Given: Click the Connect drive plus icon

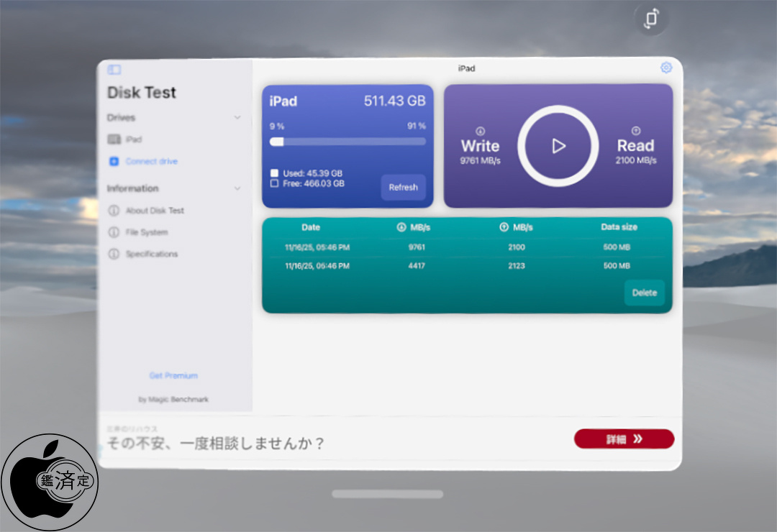Looking at the screenshot, I should pos(114,162).
